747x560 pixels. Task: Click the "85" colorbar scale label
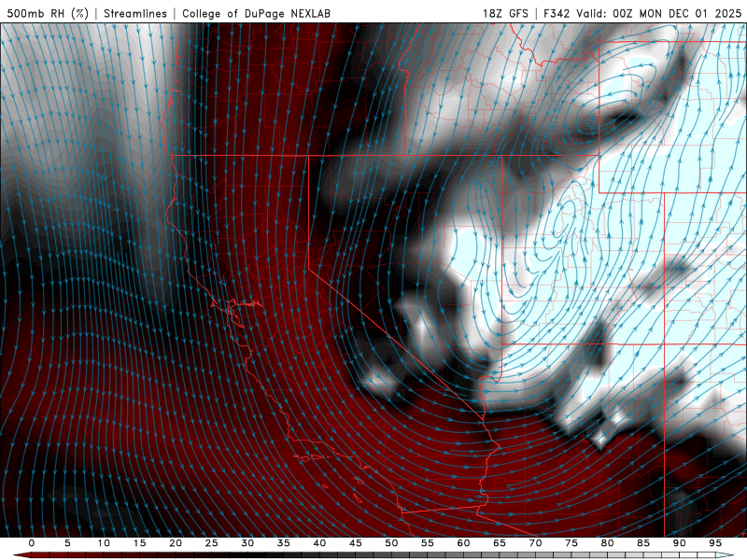coord(643,543)
